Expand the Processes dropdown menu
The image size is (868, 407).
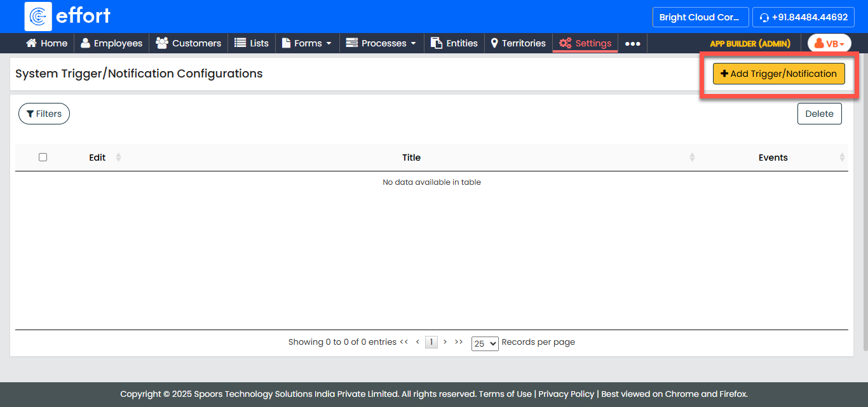[381, 43]
